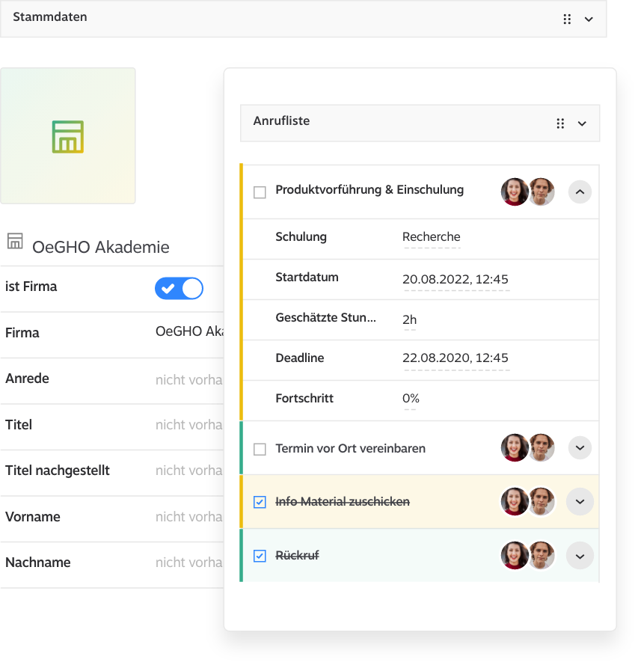Click the struck-through Rückruf task title
Image resolution: width=644 pixels, height=671 pixels.
coord(298,556)
